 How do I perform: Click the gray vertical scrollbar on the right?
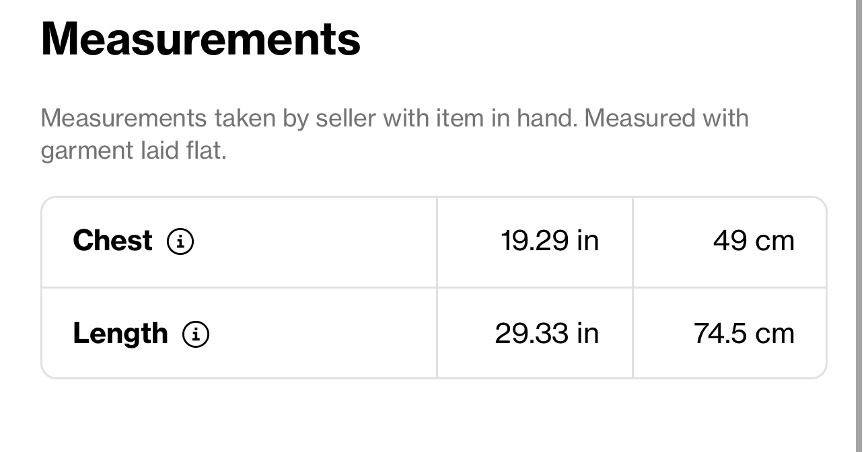pyautogui.click(x=859, y=226)
